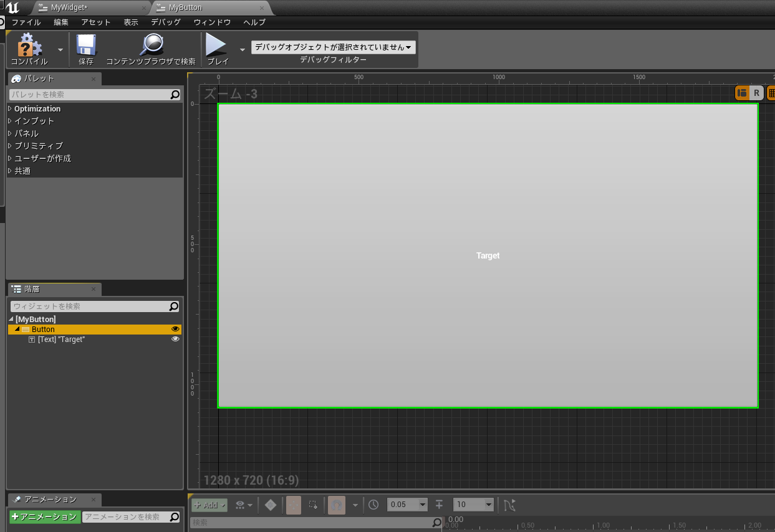Screen dimensions: 775x532
Task: Collapse the Button hierarchy node arrow
Action: (17, 330)
